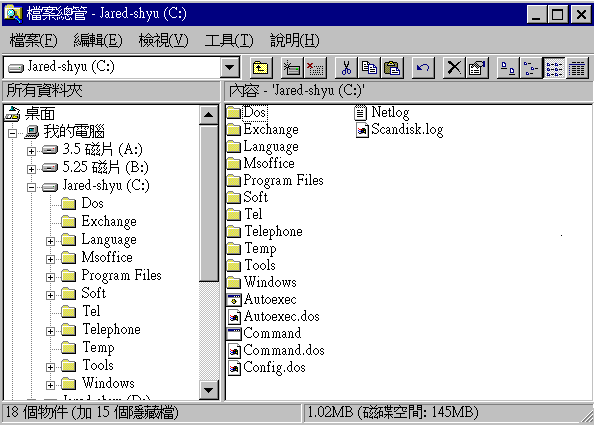This screenshot has width=594, height=425.
Task: Open the 工具(T) menu
Action: click(x=228, y=40)
